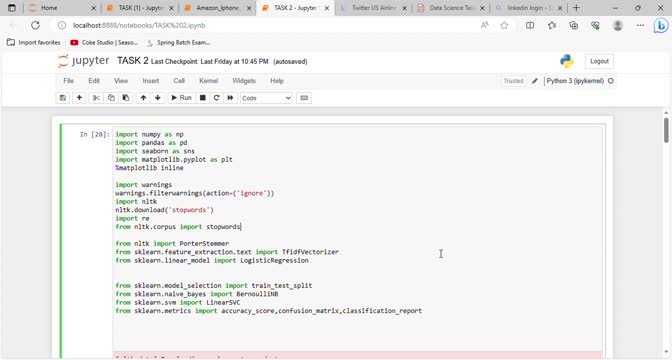The width and height of the screenshot is (672, 360).
Task: Click the Trusted notebook indicator
Action: tap(513, 81)
